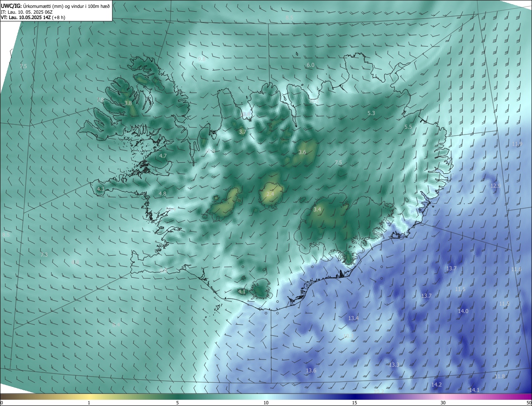Click the 14.2 value label on the map
Screen dimensions: 532x406
436,385
